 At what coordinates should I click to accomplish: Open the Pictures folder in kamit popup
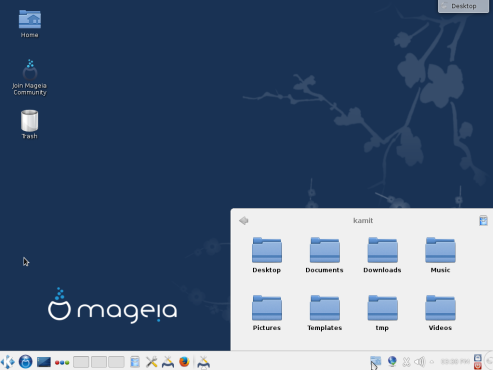(267, 313)
